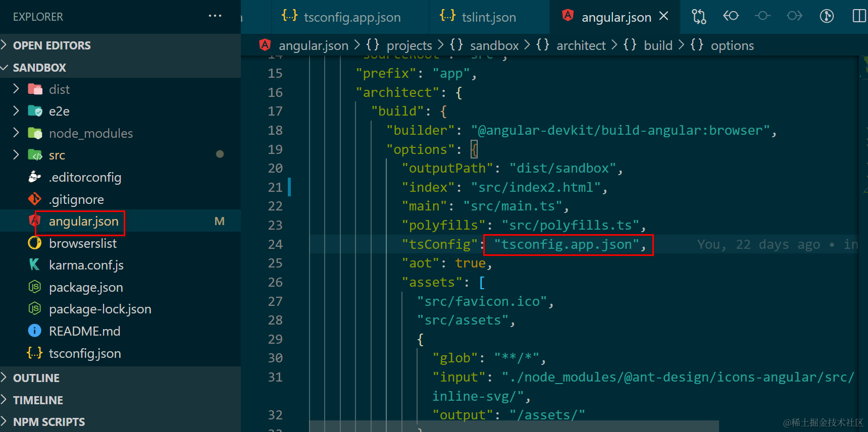Expand the src folder
Image resolution: width=868 pixels, height=432 pixels.
pyautogui.click(x=120, y=155)
